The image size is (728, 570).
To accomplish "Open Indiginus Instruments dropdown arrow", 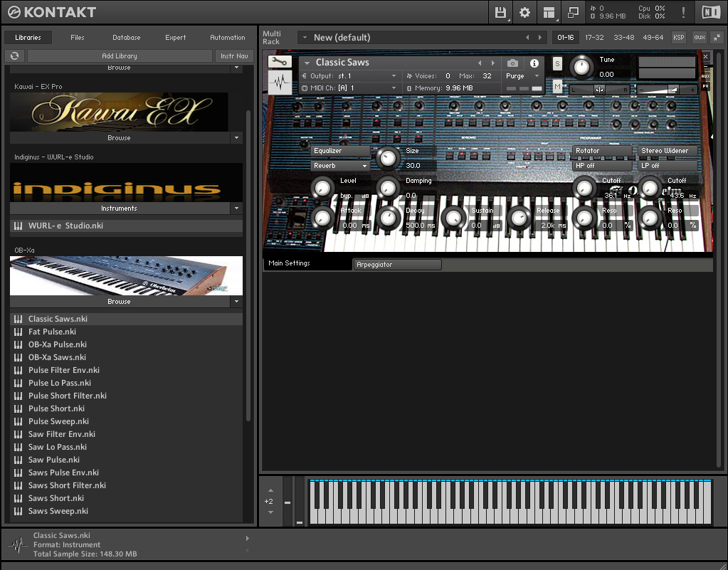I will pos(236,209).
